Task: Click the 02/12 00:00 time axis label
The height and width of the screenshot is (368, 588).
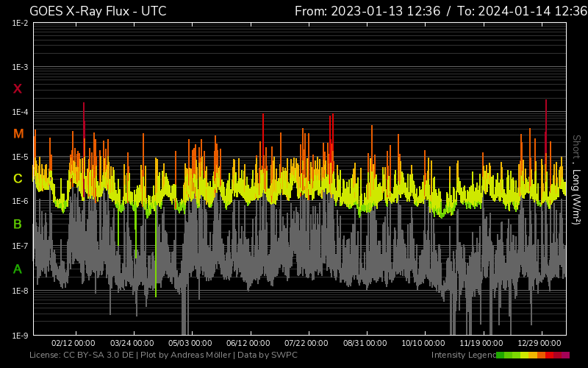Action: [73, 343]
